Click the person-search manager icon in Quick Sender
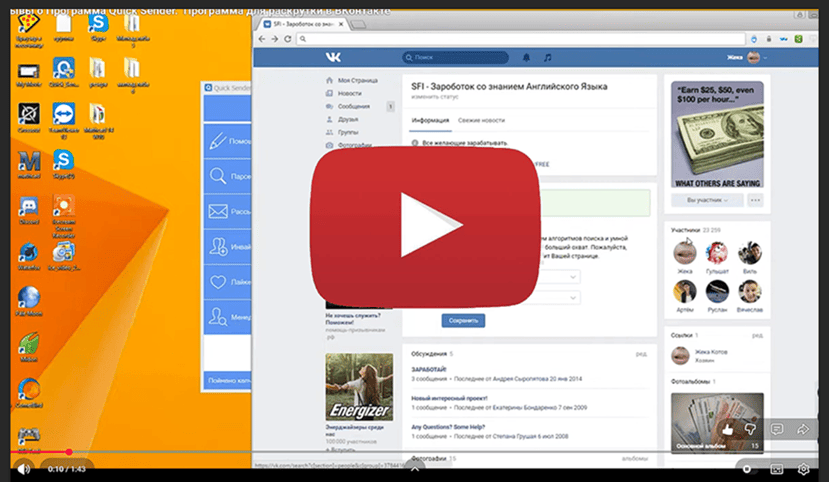829x482 pixels. 217,317
